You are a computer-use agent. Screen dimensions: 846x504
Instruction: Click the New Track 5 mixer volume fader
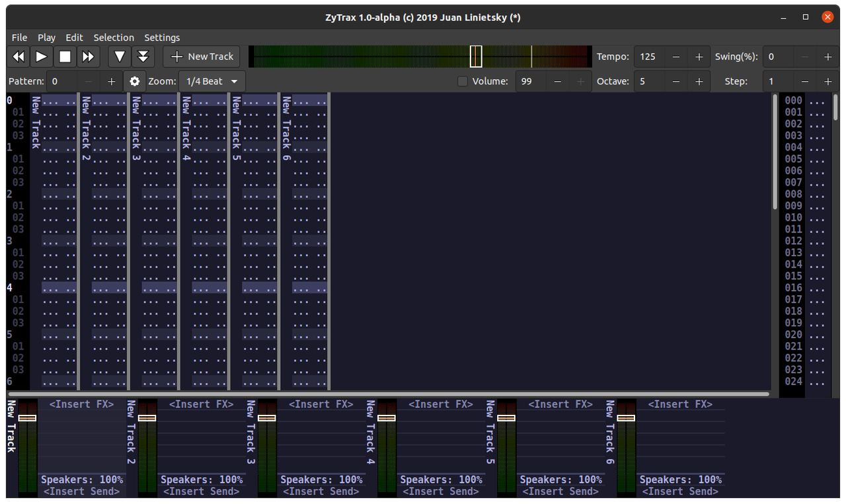(506, 418)
